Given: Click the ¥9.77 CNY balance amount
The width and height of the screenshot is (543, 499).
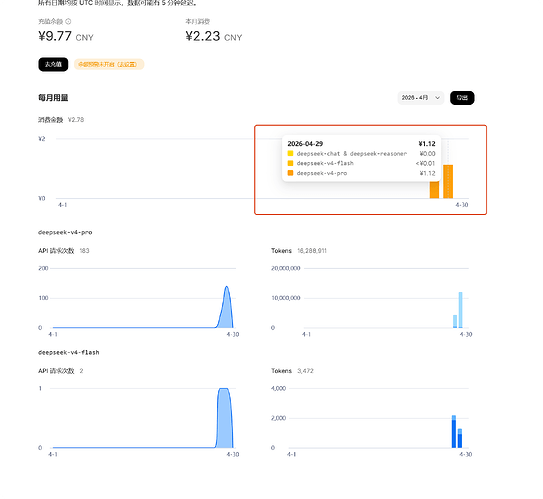Looking at the screenshot, I should [x=66, y=36].
